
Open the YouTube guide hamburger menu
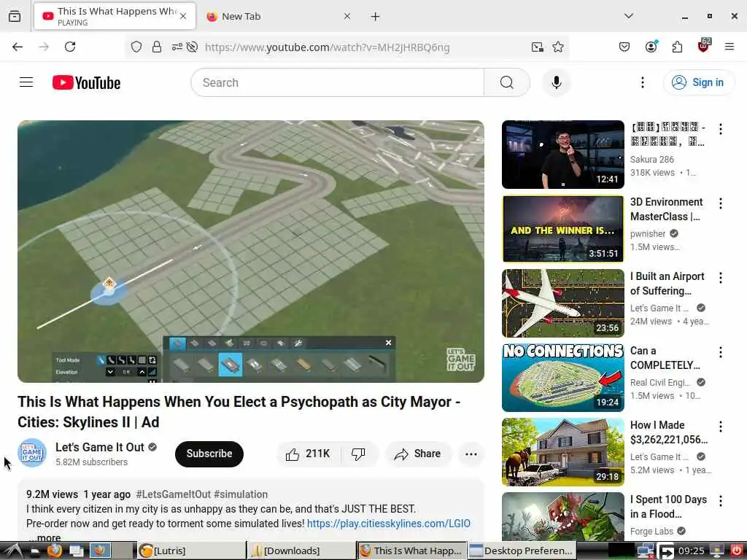pos(26,82)
